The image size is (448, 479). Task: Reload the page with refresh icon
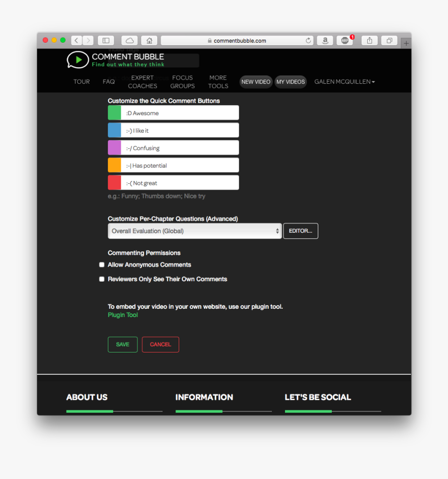click(x=308, y=40)
